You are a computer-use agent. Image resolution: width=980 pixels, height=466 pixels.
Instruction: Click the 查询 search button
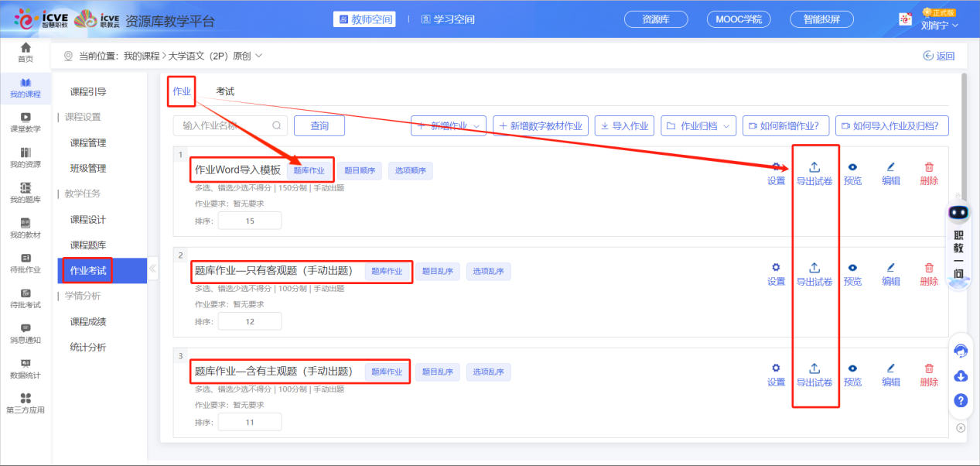319,125
